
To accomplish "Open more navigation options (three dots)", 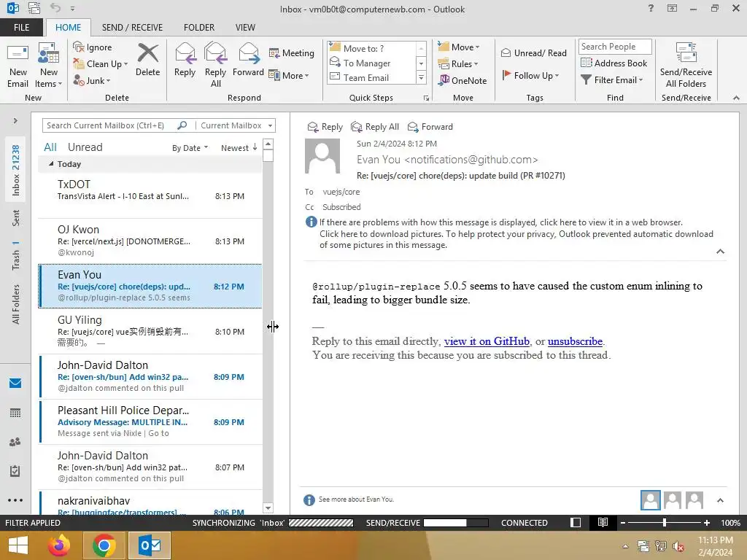I will [15, 500].
